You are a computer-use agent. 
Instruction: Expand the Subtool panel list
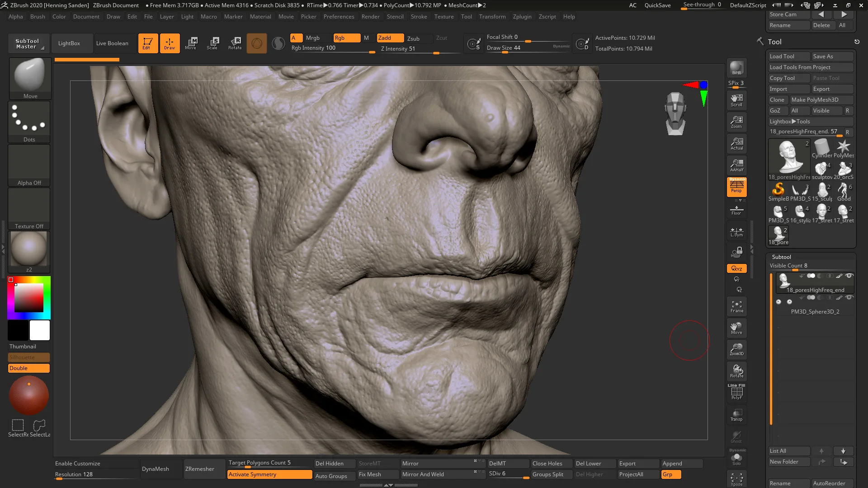pos(790,450)
